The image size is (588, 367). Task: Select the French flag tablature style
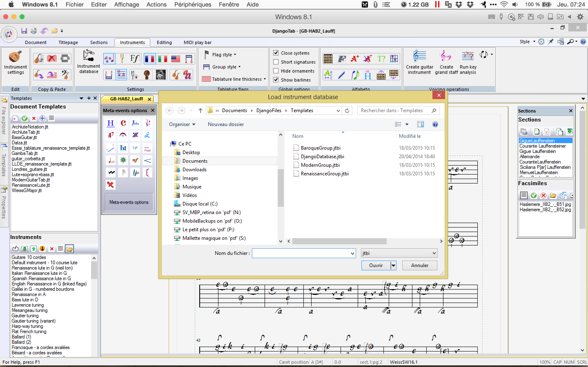tap(149, 59)
